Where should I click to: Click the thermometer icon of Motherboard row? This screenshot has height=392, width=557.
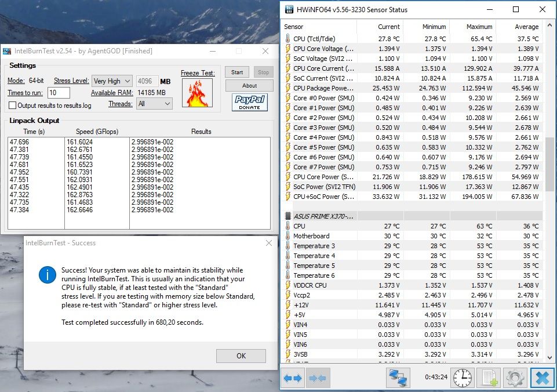click(287, 235)
